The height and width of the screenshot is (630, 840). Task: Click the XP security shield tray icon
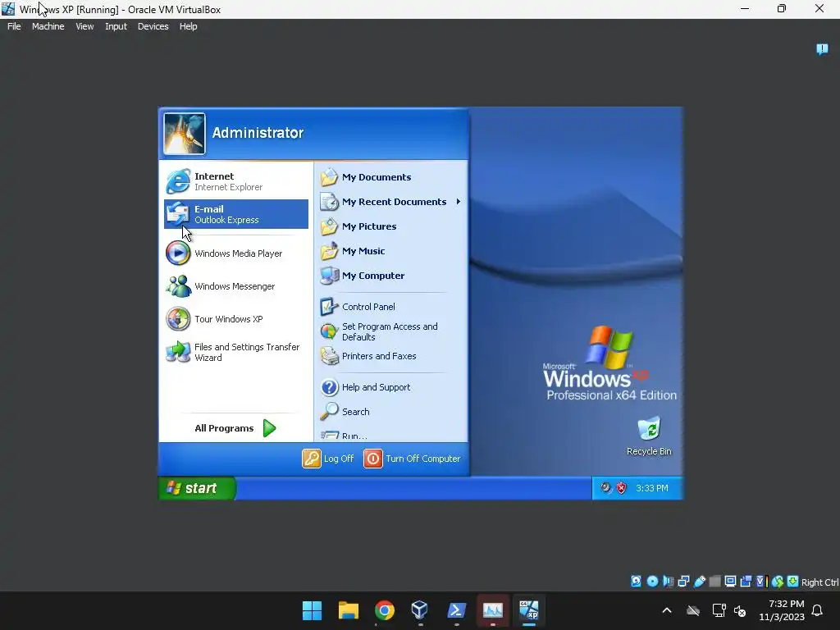pyautogui.click(x=622, y=488)
